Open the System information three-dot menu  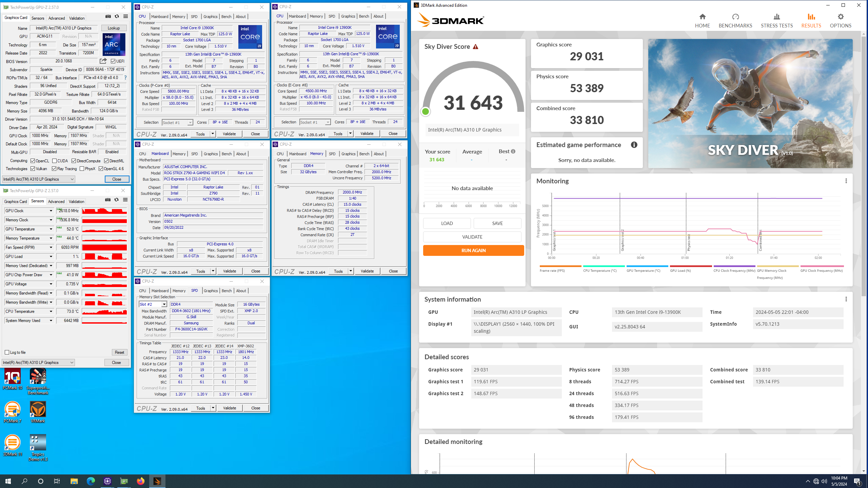coord(846,299)
